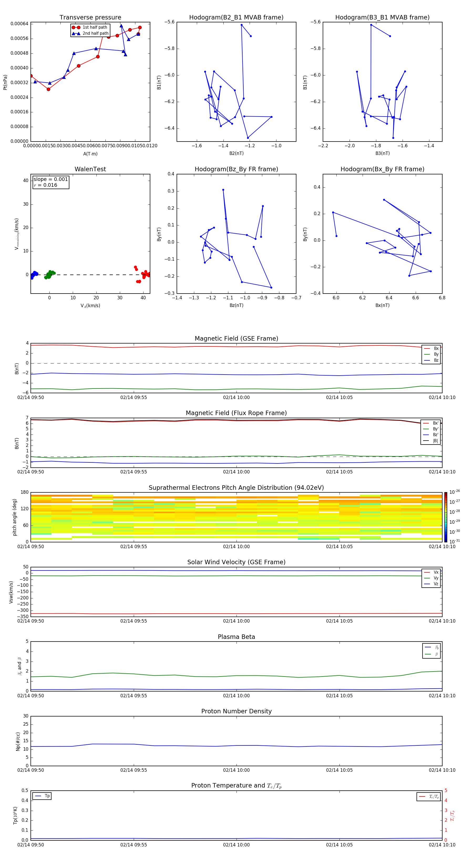
Task: Click the "Hodogram(Bx_By FR frame)" title
Action: pyautogui.click(x=382, y=169)
